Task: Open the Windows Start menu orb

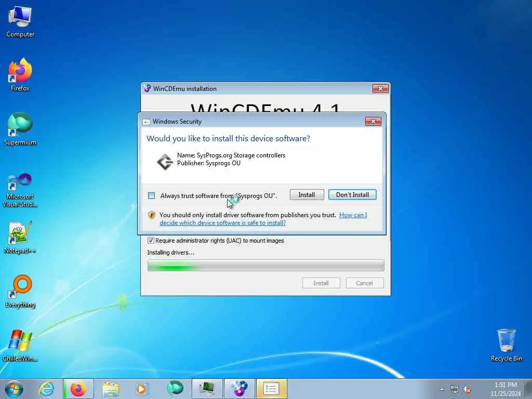Action: [14, 389]
